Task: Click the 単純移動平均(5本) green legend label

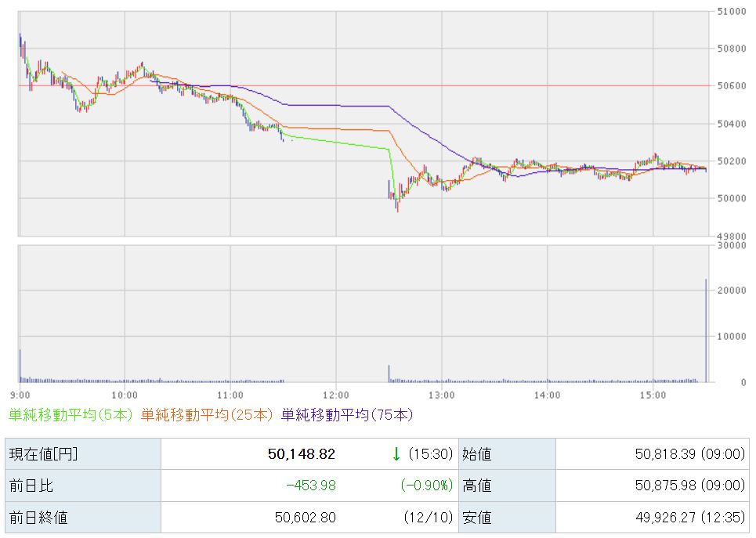Action: 71,414
